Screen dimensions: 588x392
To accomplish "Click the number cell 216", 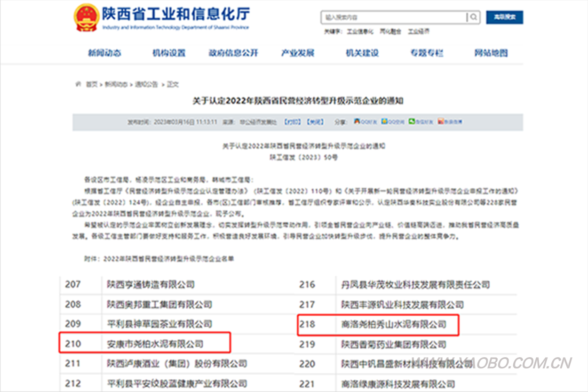I will 307,284.
